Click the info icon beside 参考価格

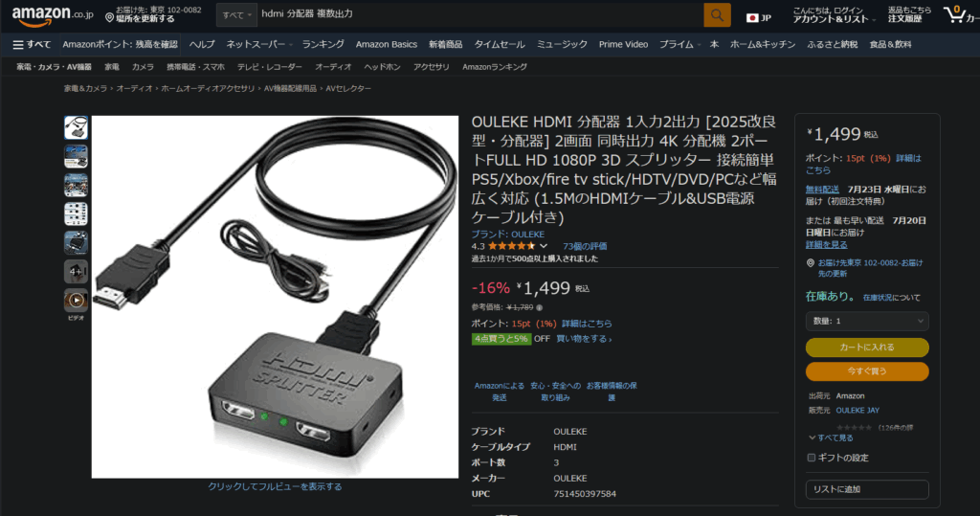(540, 307)
